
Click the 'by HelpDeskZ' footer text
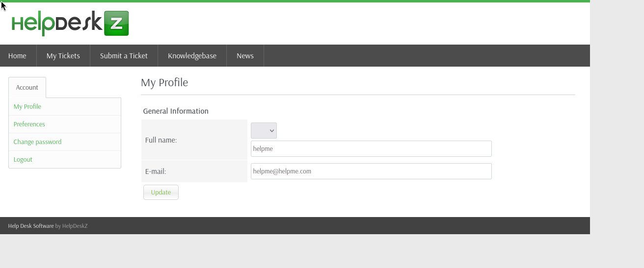click(x=71, y=226)
